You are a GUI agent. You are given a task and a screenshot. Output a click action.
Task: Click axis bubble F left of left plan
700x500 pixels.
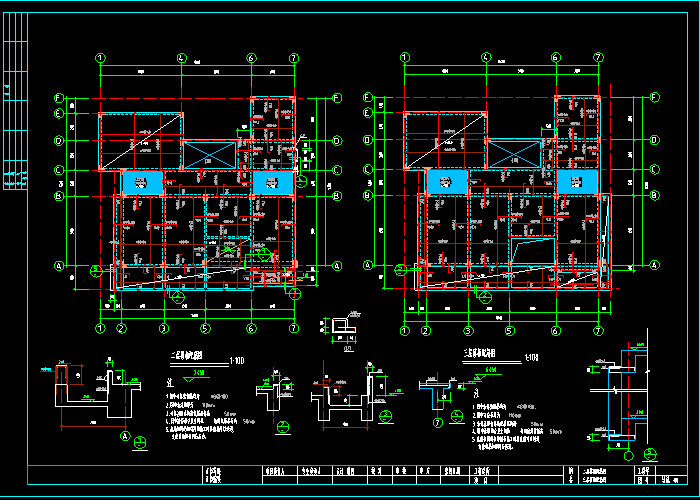[59, 98]
